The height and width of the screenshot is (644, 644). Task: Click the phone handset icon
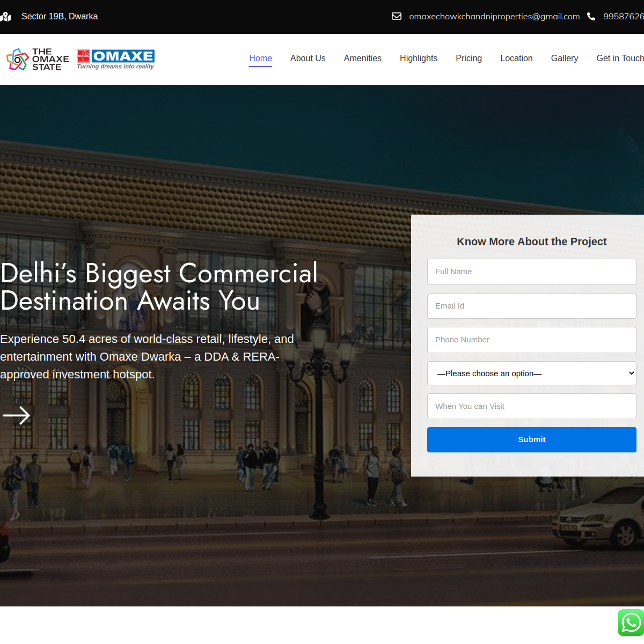coord(591,17)
